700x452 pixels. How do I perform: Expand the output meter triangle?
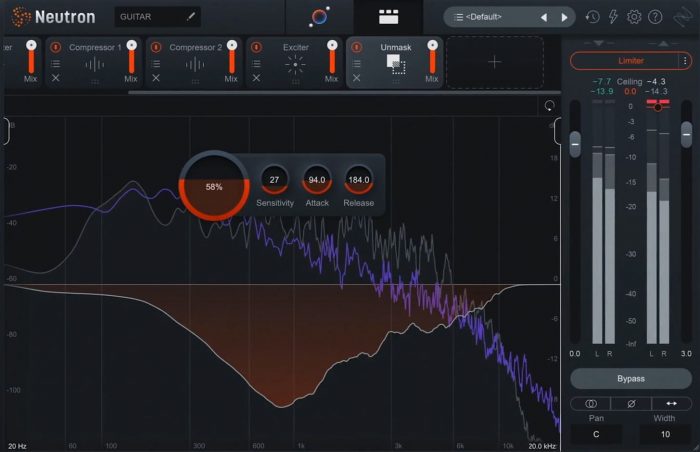(663, 43)
